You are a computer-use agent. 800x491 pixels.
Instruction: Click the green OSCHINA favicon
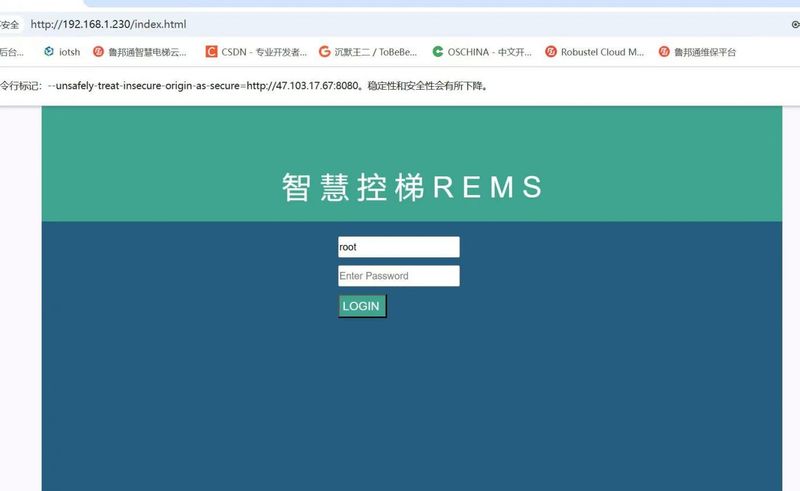tap(438, 52)
